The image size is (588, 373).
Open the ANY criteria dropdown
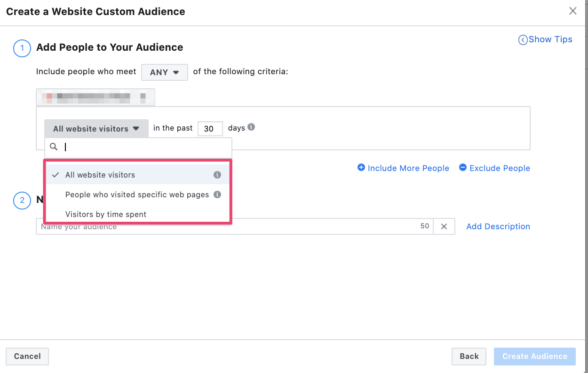pyautogui.click(x=164, y=72)
